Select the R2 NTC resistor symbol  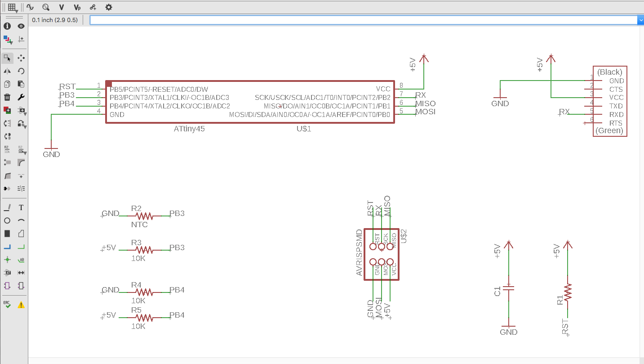144,216
